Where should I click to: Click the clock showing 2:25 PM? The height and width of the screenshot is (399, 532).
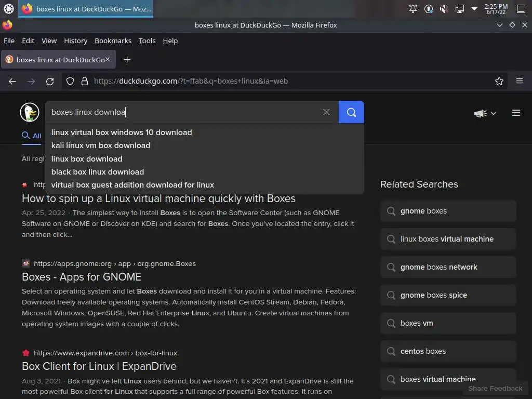coord(496,9)
